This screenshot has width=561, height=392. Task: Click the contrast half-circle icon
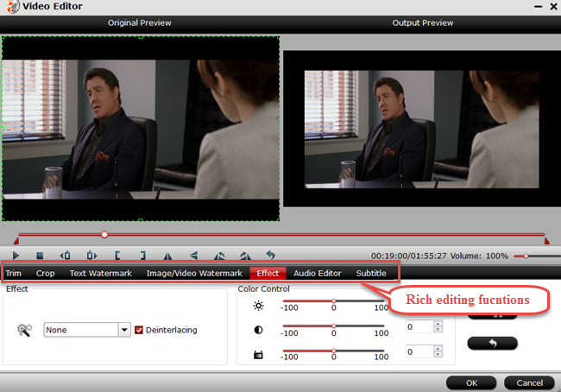point(258,330)
